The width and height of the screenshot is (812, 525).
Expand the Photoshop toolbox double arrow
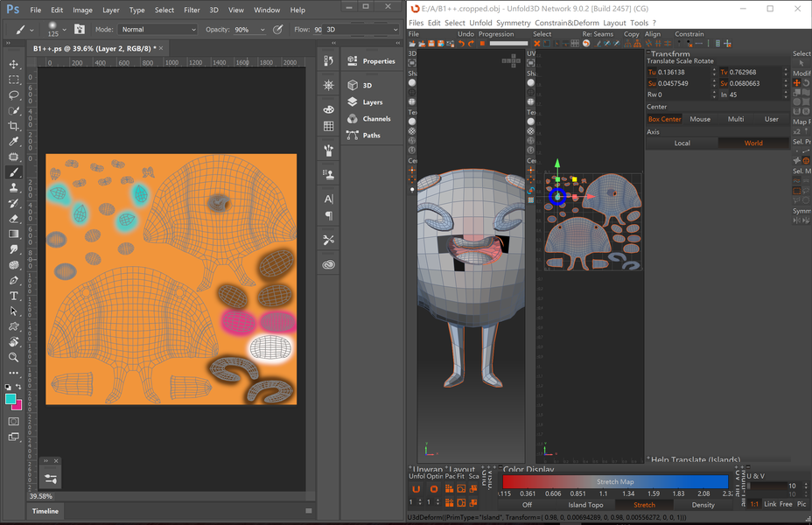[x=9, y=44]
